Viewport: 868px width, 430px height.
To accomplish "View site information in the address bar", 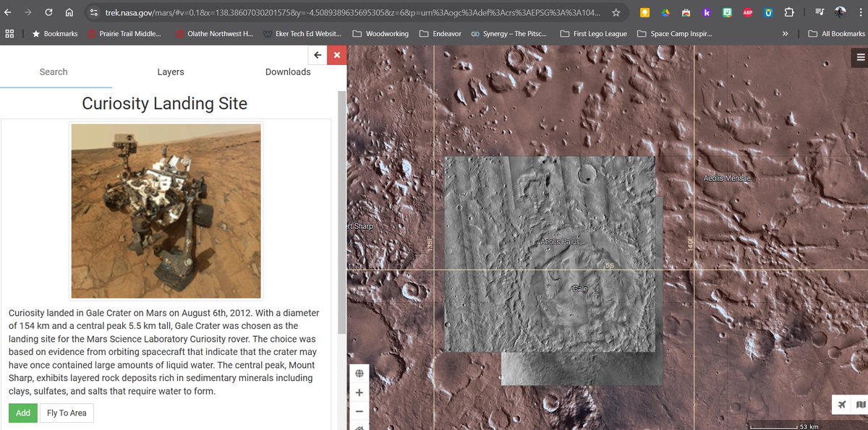I will (x=93, y=12).
